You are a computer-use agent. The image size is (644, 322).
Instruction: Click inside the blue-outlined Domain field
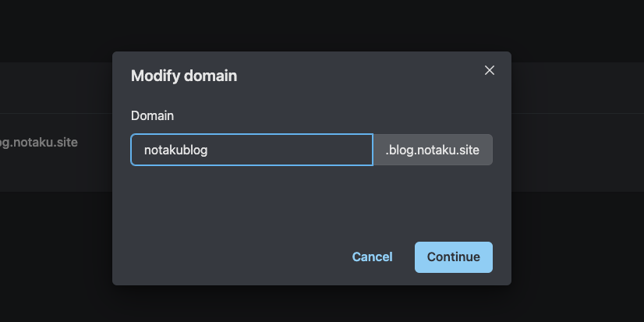point(251,150)
